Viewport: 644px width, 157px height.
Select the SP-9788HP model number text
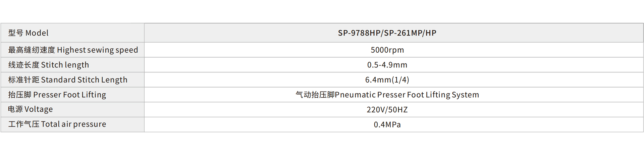point(359,33)
